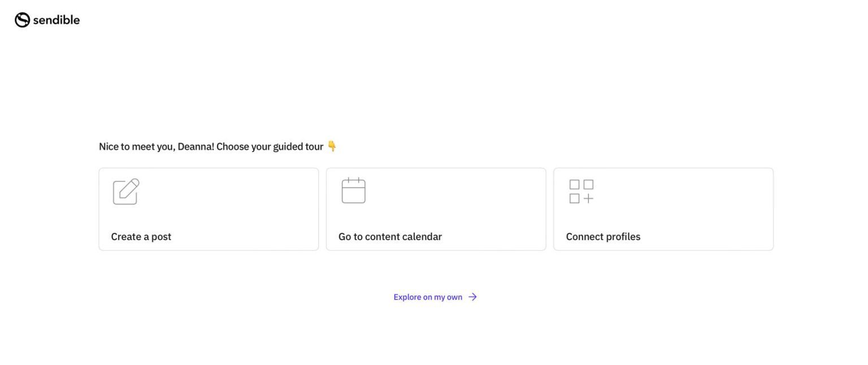Select the pointing finger emoji
The height and width of the screenshot is (365, 868).
[333, 146]
